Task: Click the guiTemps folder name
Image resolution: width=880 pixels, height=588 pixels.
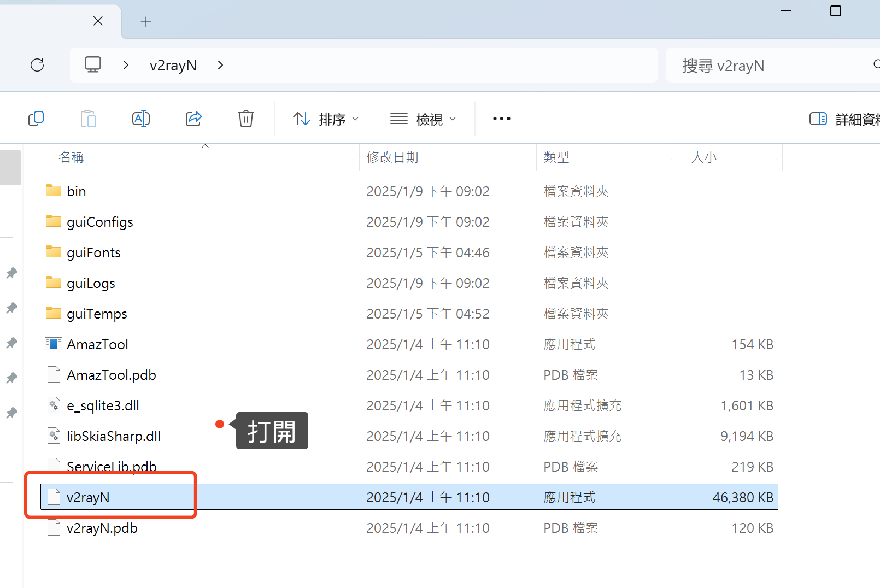Action: pos(97,314)
